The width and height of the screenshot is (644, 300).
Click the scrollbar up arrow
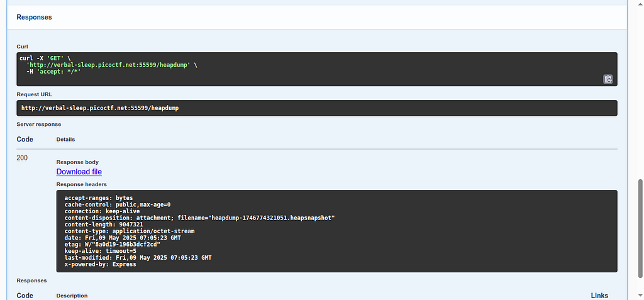point(638,4)
